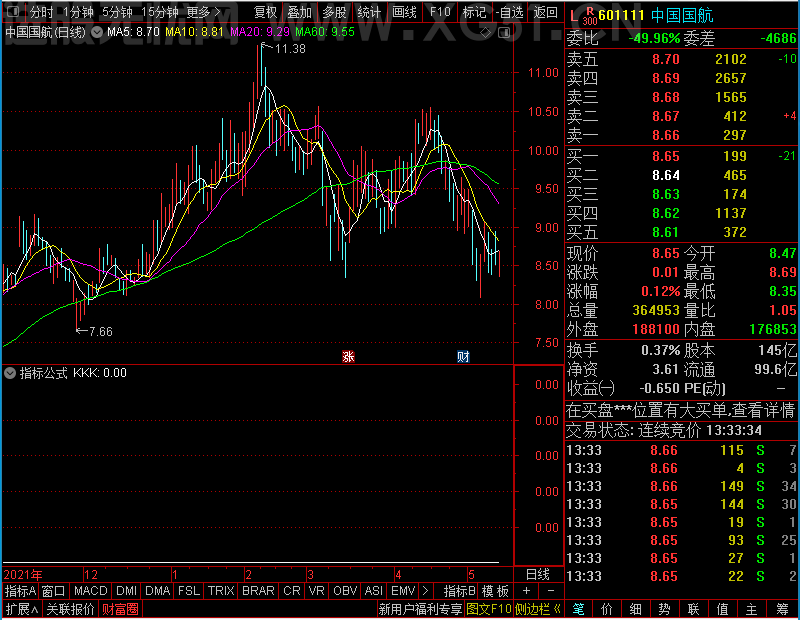Screen dimensions: 800x620
Task: Switch indicator to TRIX
Action: point(220,591)
